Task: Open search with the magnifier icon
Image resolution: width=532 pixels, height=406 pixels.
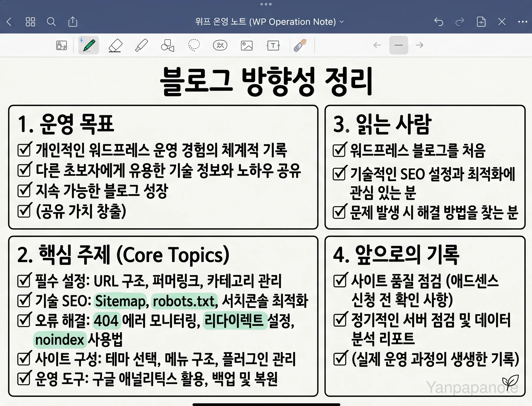Action: pyautogui.click(x=51, y=22)
